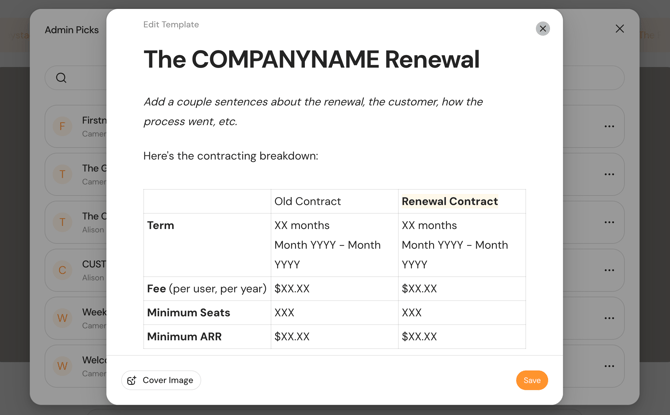Click the italic renewal description paragraph

tap(312, 111)
